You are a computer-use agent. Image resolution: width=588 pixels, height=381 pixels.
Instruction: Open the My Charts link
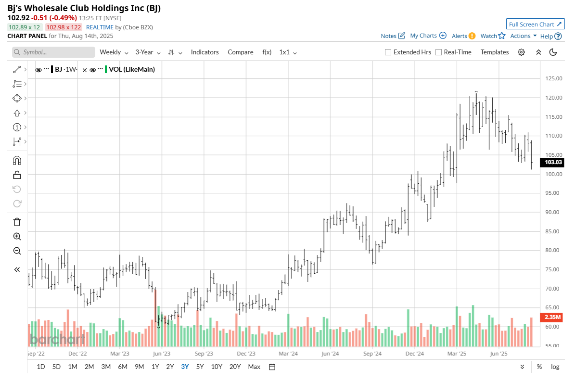click(423, 36)
